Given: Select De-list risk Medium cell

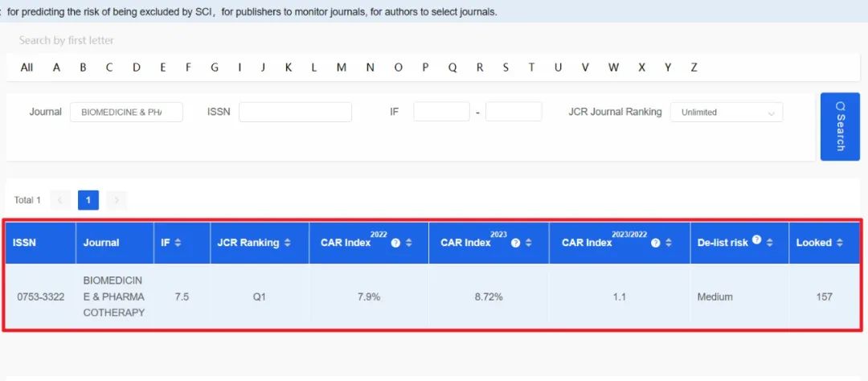Looking at the screenshot, I should 739,297.
